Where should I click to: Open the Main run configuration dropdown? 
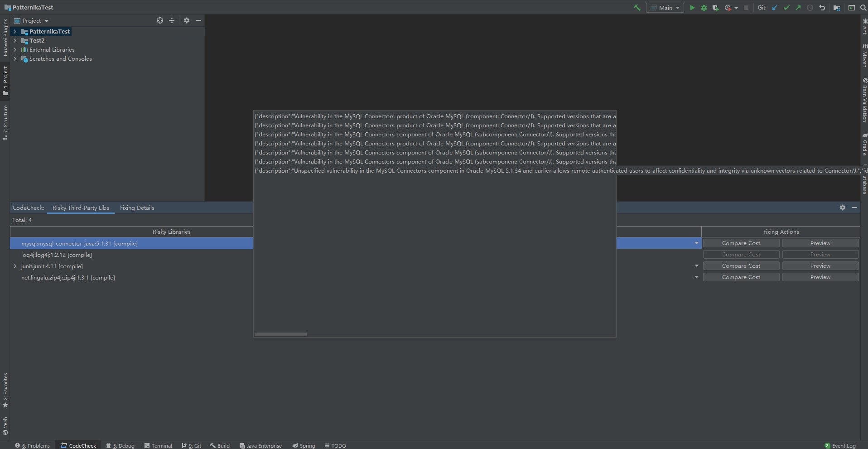[665, 8]
